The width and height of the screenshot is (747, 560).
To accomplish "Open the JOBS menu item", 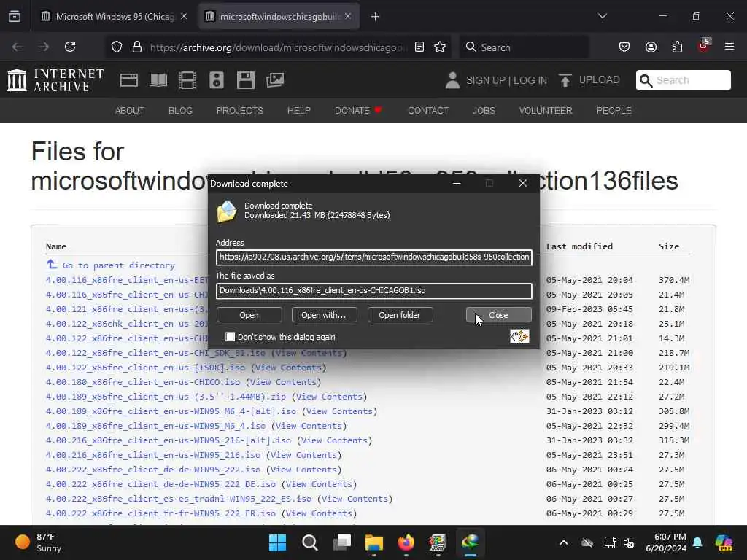I will (484, 111).
